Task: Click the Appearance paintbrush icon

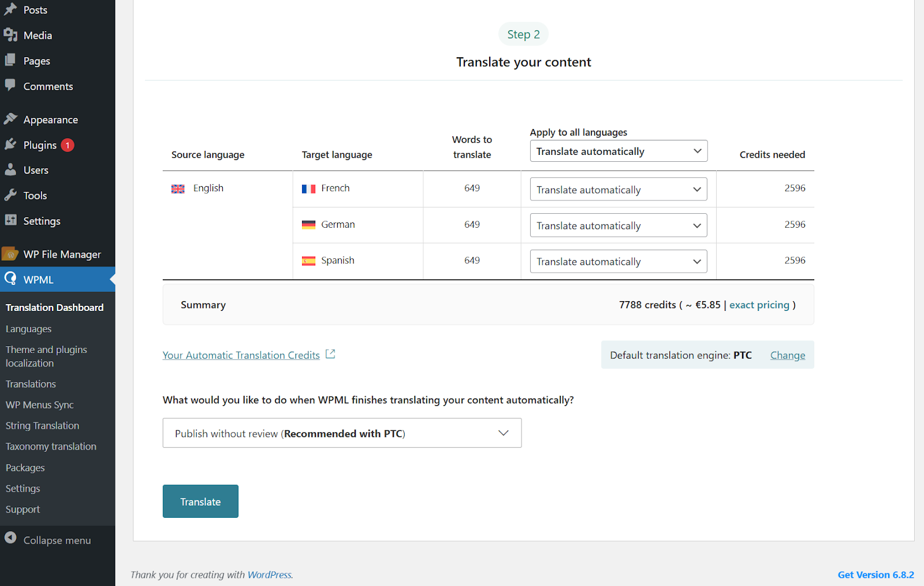Action: pyautogui.click(x=10, y=119)
